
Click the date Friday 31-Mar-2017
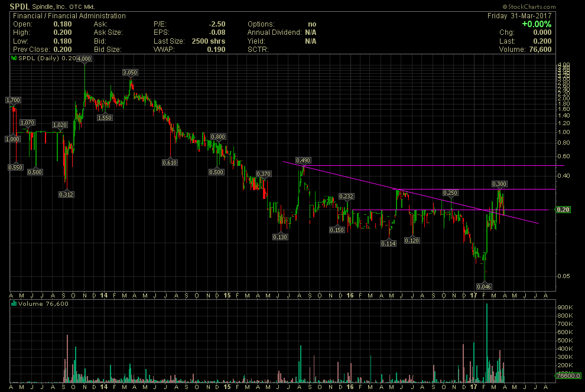(x=519, y=16)
